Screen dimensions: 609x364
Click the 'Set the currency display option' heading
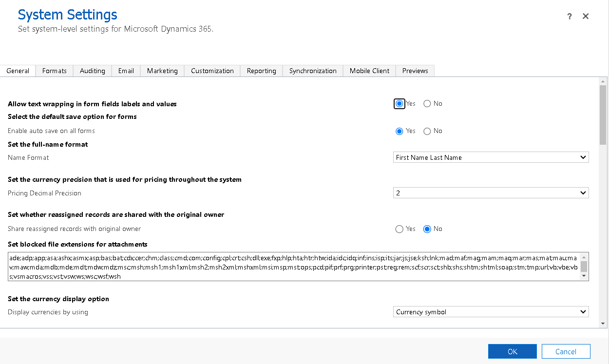point(58,299)
